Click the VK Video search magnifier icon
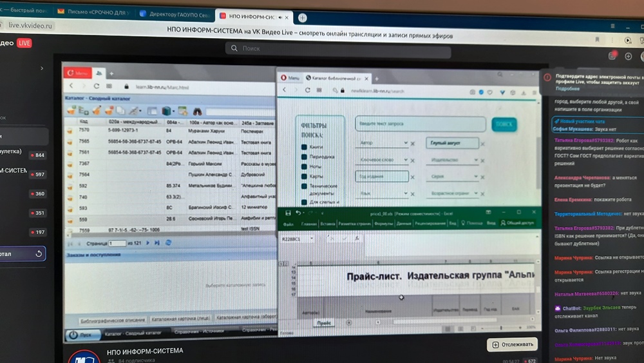The image size is (644, 363). [x=234, y=48]
